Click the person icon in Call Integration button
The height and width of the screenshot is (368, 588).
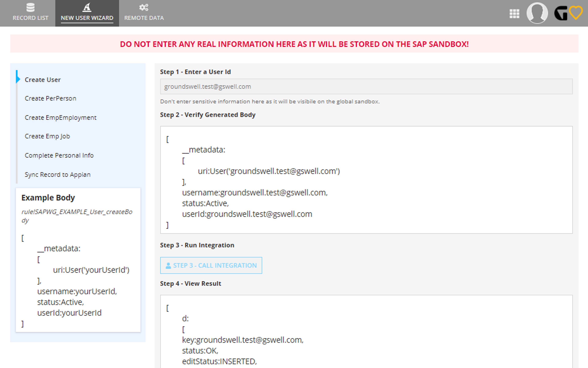pyautogui.click(x=168, y=266)
